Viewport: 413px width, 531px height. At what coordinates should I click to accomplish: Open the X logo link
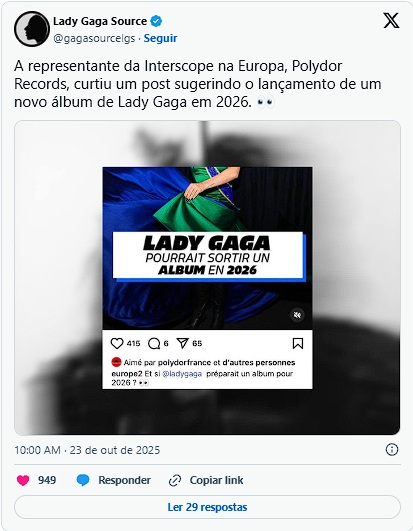point(391,21)
